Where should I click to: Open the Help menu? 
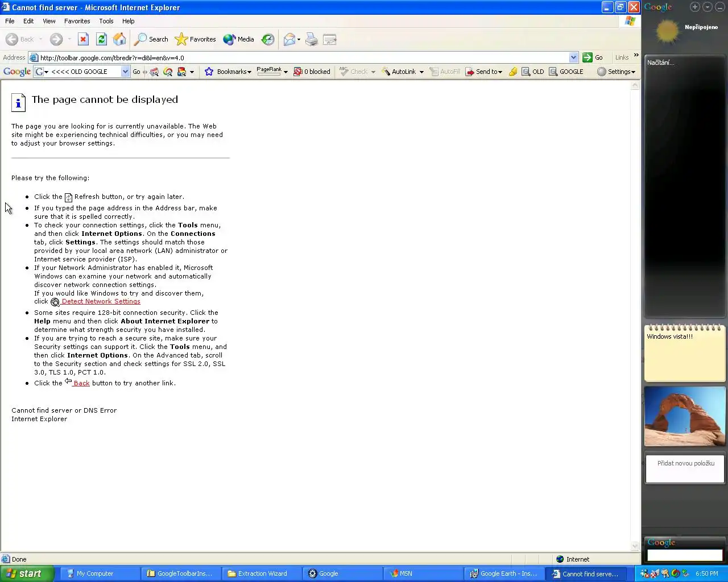pyautogui.click(x=129, y=21)
